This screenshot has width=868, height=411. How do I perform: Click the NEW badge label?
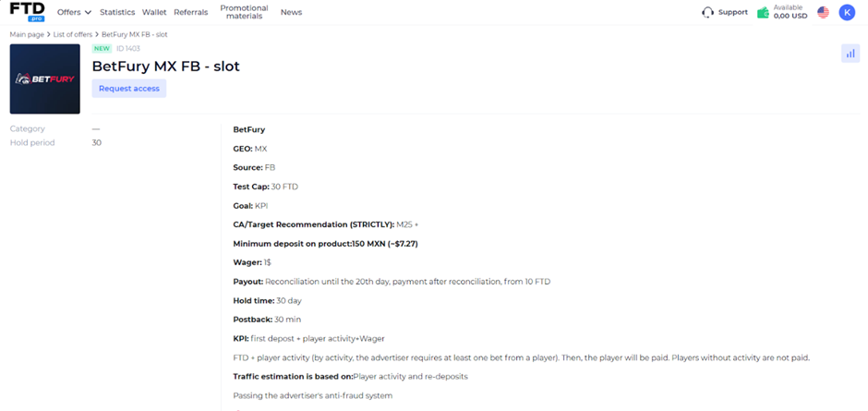pos(102,49)
